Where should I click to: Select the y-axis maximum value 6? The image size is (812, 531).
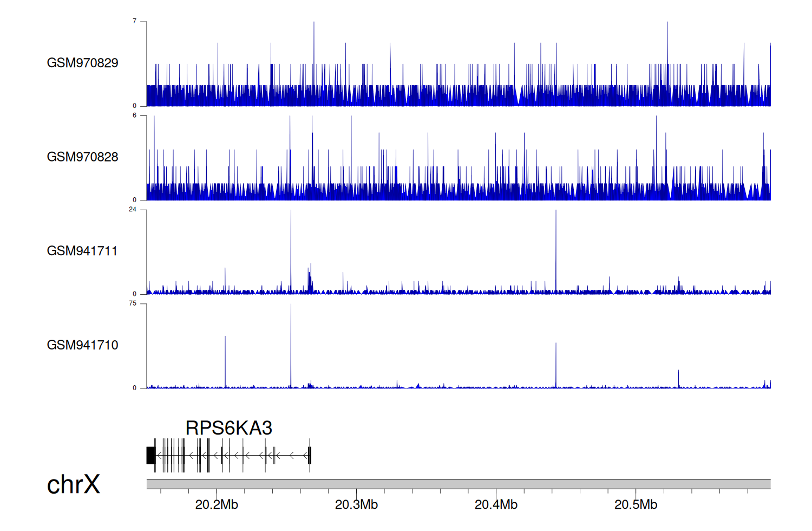134,115
